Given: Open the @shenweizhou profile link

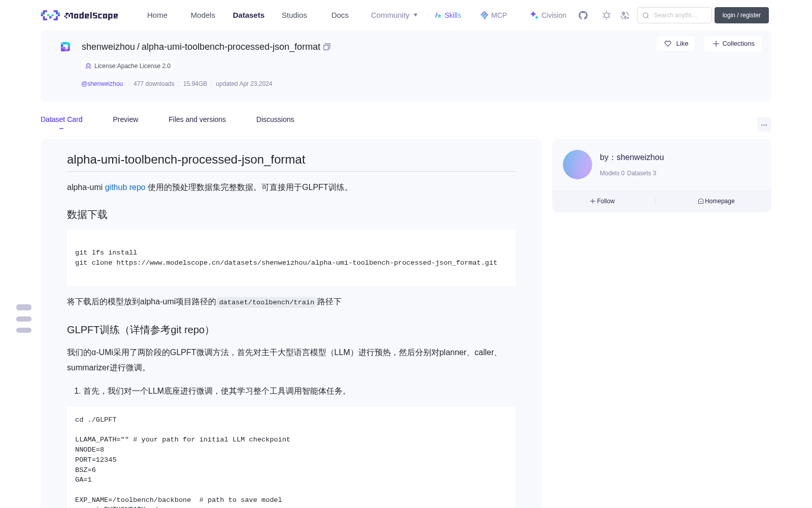Looking at the screenshot, I should 102,84.
